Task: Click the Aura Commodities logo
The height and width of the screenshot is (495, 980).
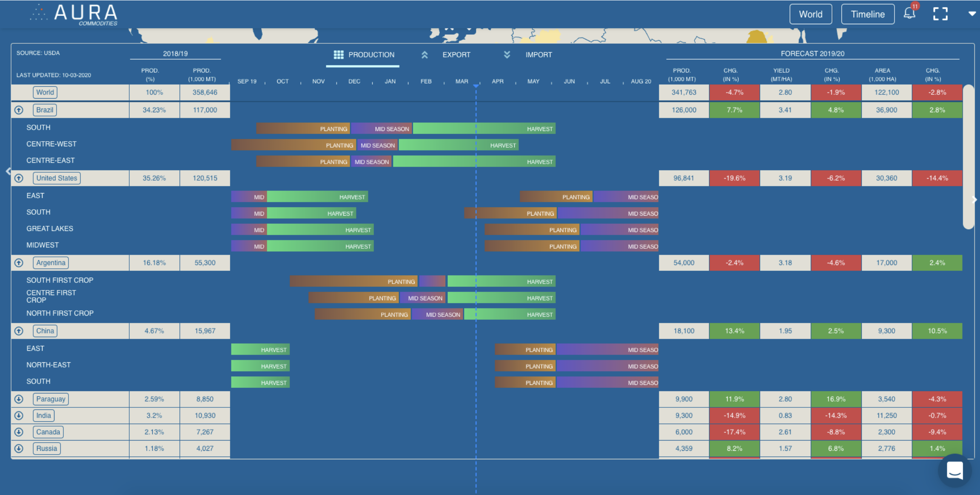Action: coord(76,14)
